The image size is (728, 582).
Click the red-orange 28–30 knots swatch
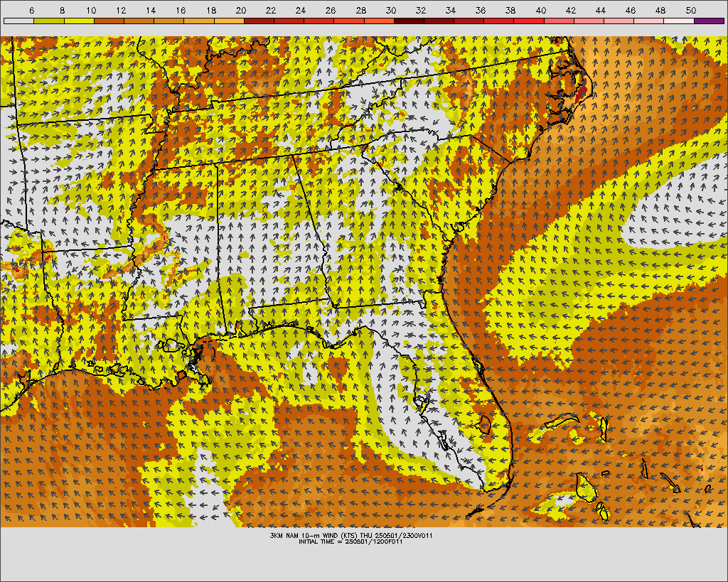pyautogui.click(x=379, y=21)
